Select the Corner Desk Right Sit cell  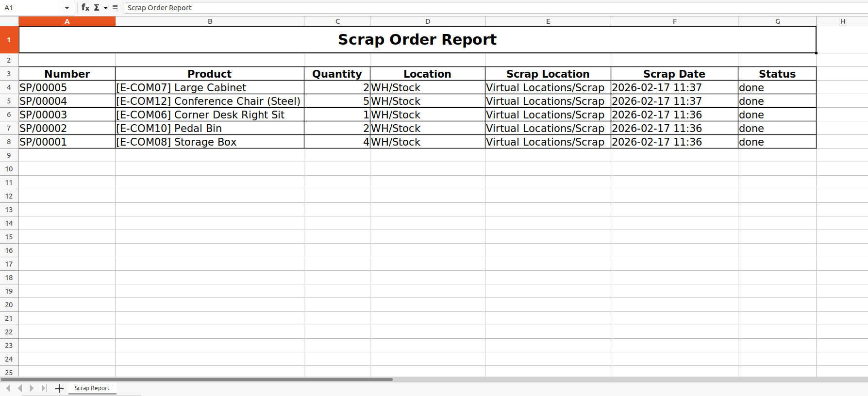(210, 115)
